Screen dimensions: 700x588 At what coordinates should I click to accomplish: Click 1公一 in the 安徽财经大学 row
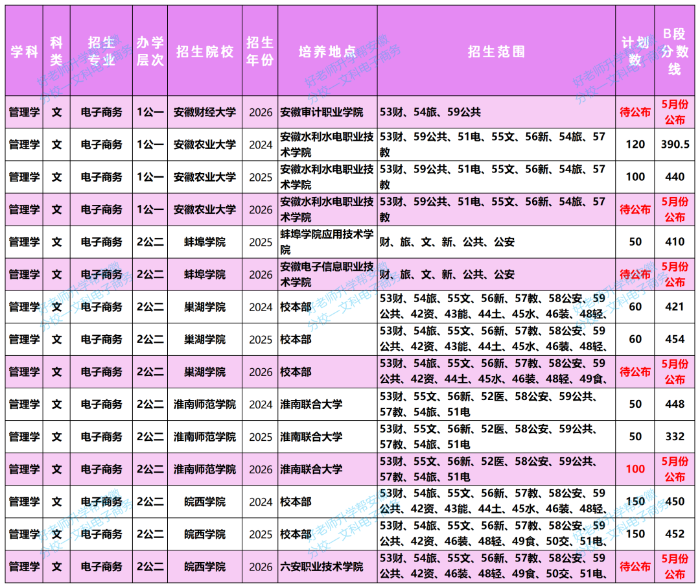click(x=150, y=112)
